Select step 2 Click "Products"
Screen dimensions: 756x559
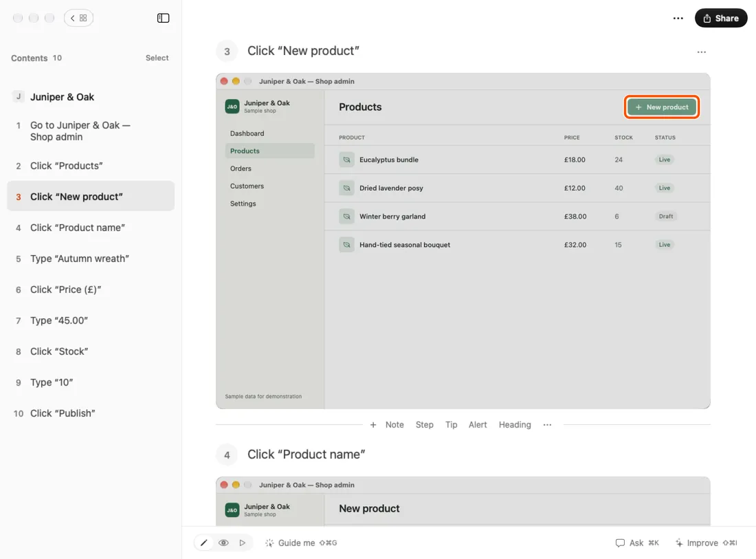tap(91, 166)
